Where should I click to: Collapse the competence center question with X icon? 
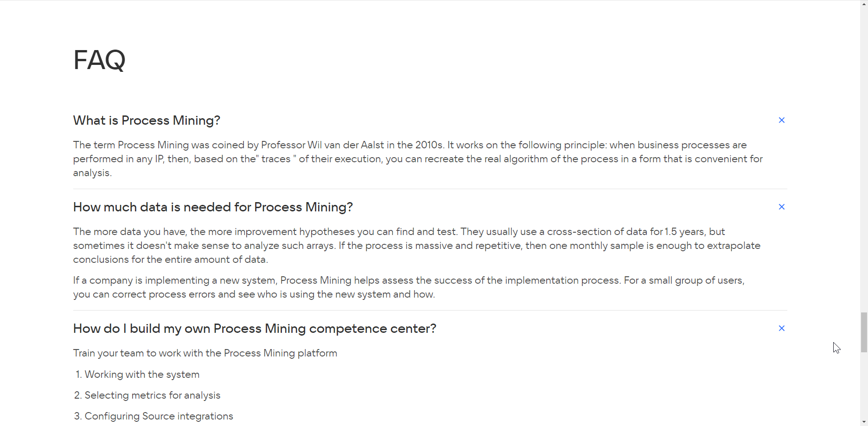coord(781,328)
